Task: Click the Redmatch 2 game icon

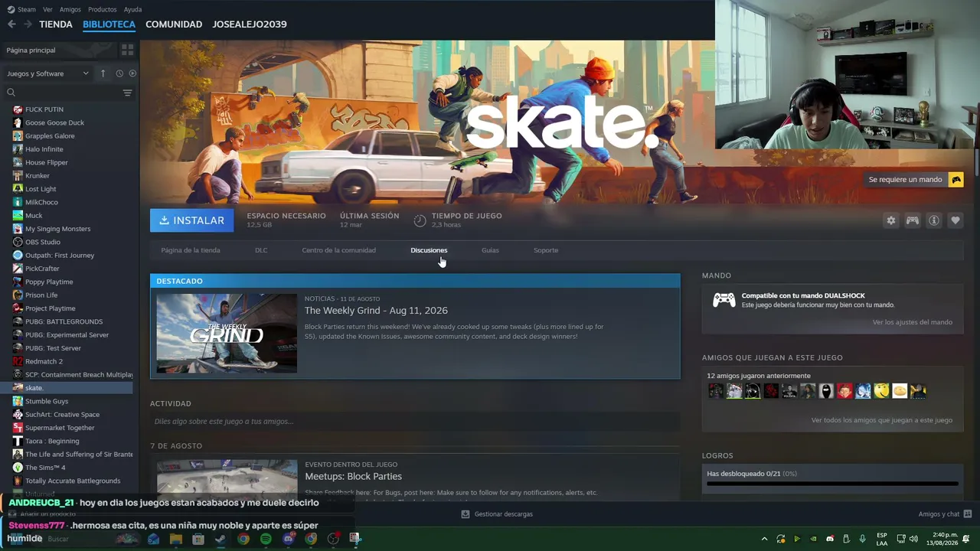Action: [18, 361]
